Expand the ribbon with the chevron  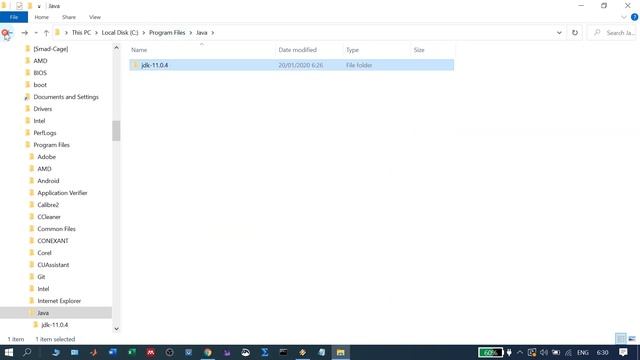(x=624, y=17)
